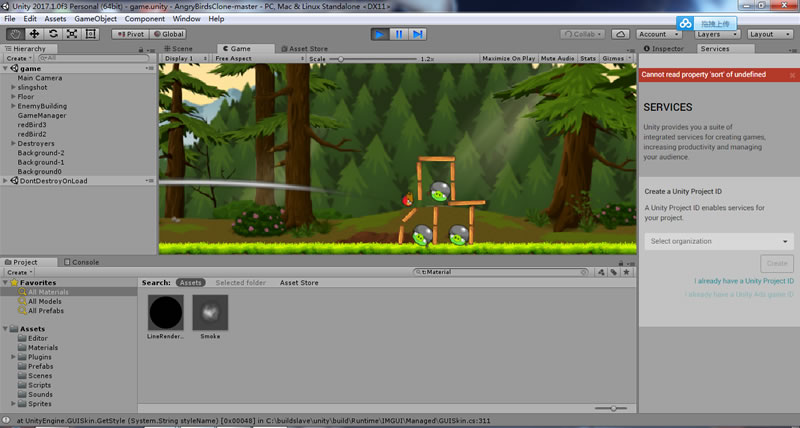
Task: Switch to the Console tab
Action: point(82,262)
